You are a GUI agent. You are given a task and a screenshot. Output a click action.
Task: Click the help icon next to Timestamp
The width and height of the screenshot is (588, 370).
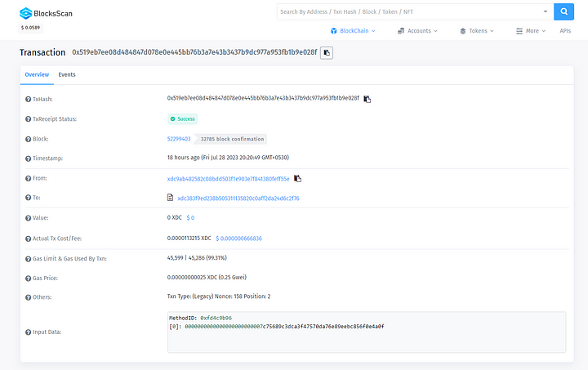click(x=29, y=158)
